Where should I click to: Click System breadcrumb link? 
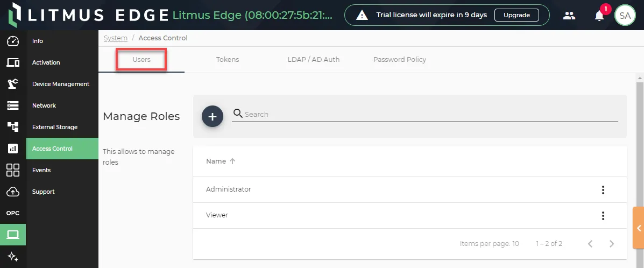click(116, 38)
